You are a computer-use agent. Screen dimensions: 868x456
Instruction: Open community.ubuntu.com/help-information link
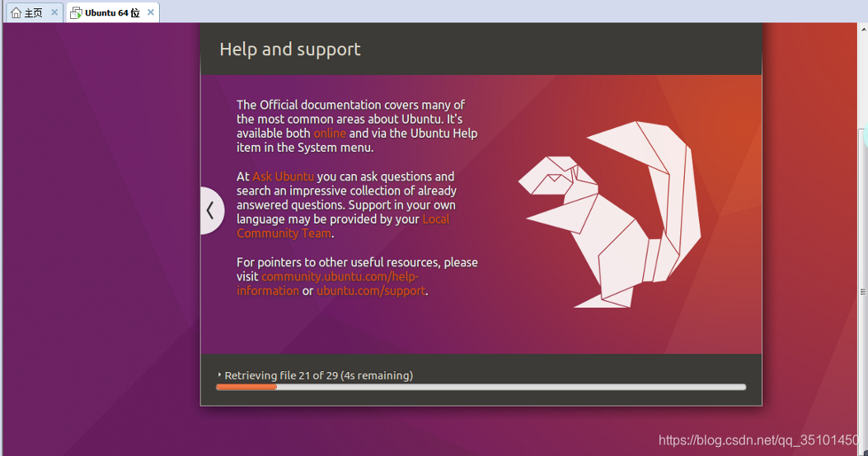(x=328, y=284)
